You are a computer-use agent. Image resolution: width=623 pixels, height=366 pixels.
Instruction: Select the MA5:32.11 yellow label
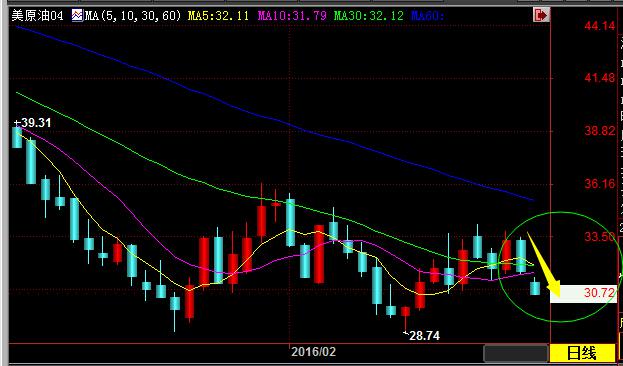[x=218, y=16]
